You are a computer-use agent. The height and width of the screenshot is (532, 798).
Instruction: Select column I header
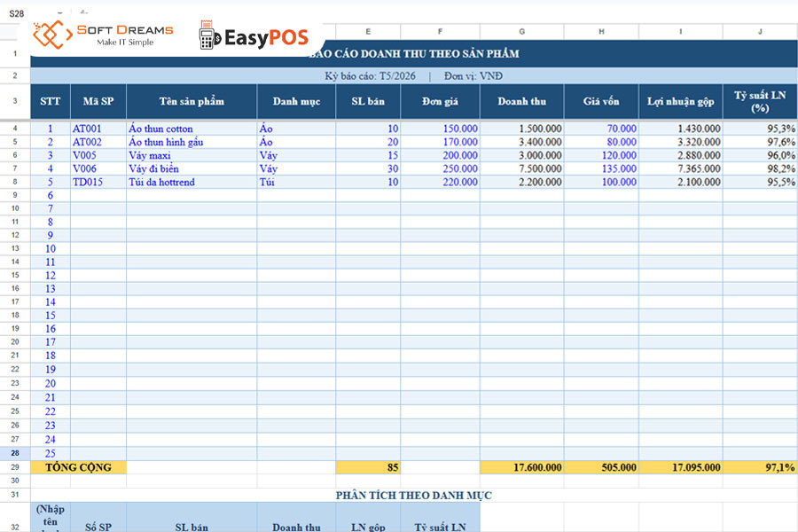[680, 32]
